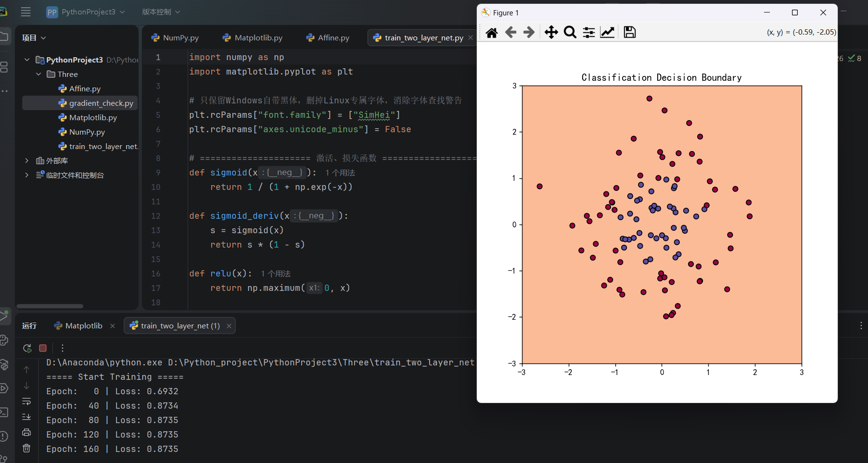
Task: Open the Structure tool window
Action: 4,67
